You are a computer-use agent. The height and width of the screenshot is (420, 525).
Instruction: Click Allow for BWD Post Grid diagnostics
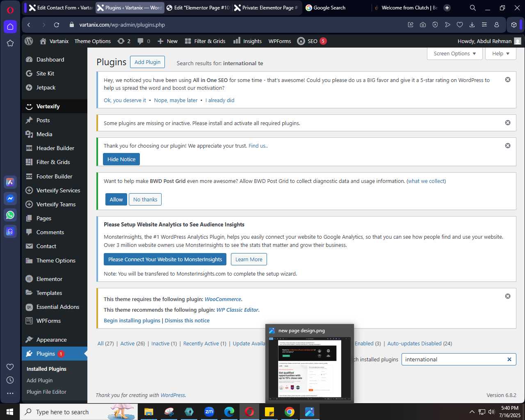click(116, 199)
